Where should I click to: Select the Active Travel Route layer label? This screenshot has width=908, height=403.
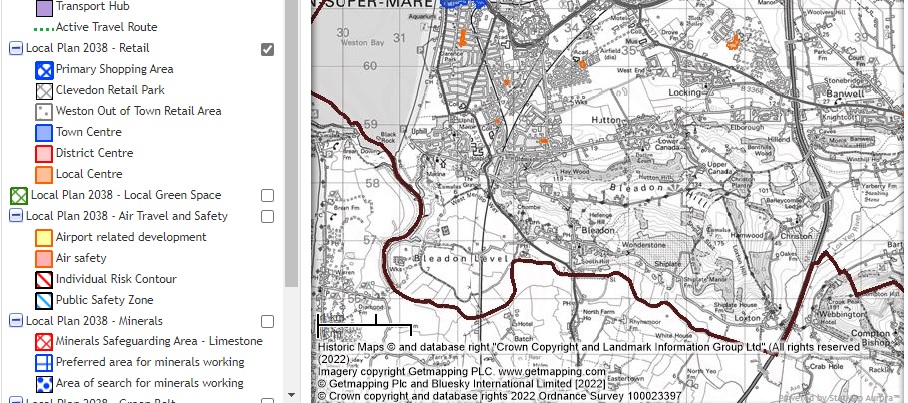[106, 27]
